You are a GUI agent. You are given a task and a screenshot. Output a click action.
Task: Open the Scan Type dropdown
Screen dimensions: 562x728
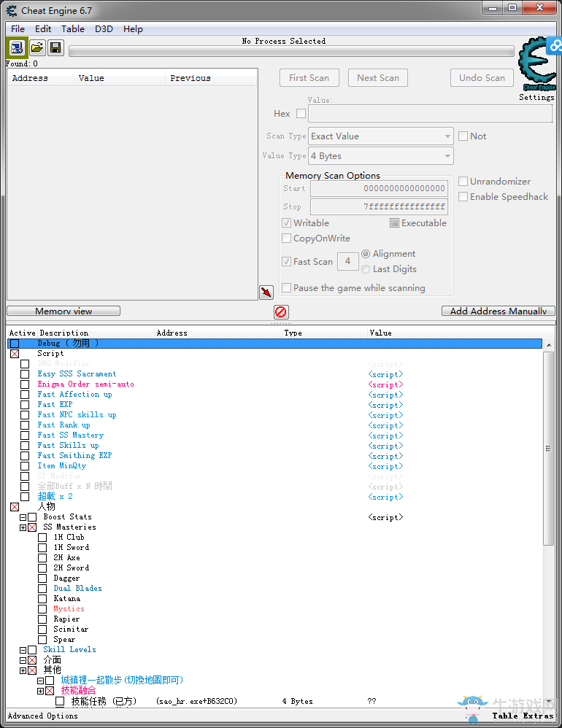[x=381, y=136]
